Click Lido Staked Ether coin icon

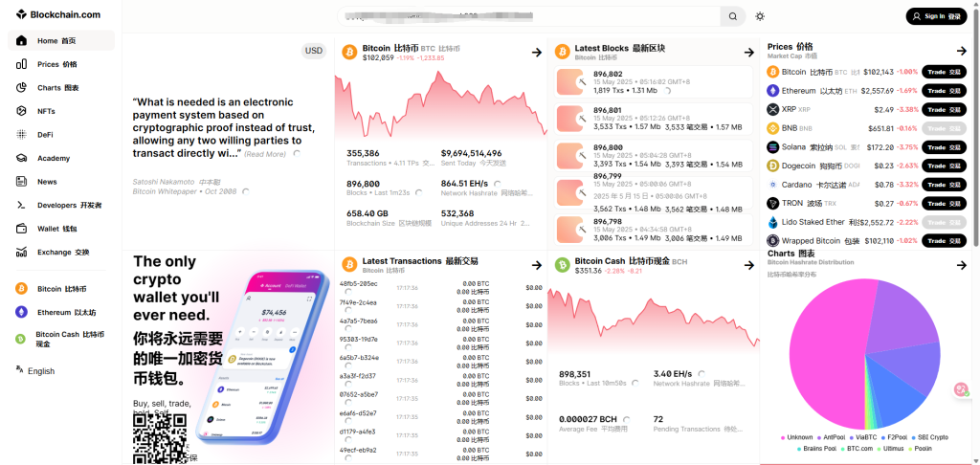point(772,222)
